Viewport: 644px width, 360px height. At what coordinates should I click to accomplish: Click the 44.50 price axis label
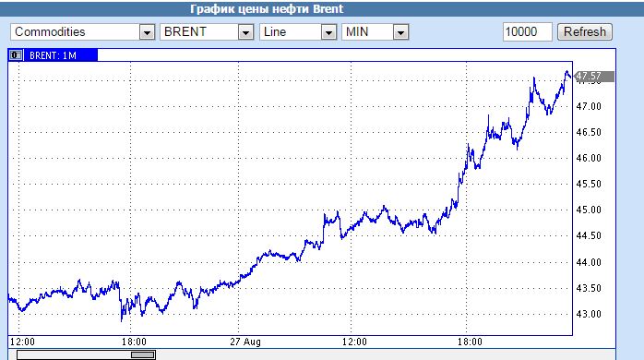(x=589, y=236)
